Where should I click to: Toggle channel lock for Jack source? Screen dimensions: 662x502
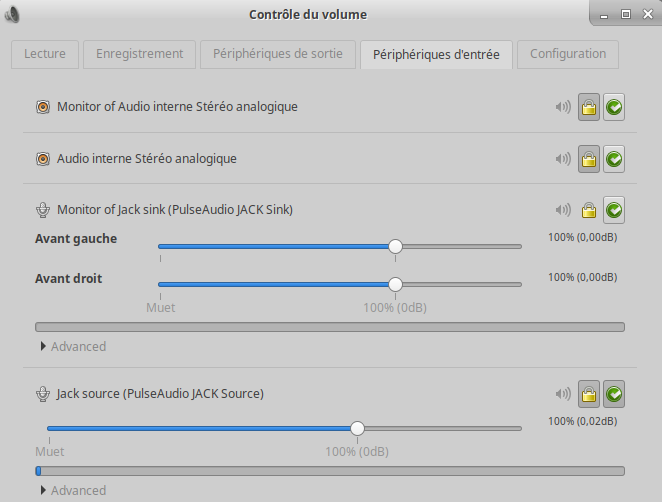(x=589, y=394)
